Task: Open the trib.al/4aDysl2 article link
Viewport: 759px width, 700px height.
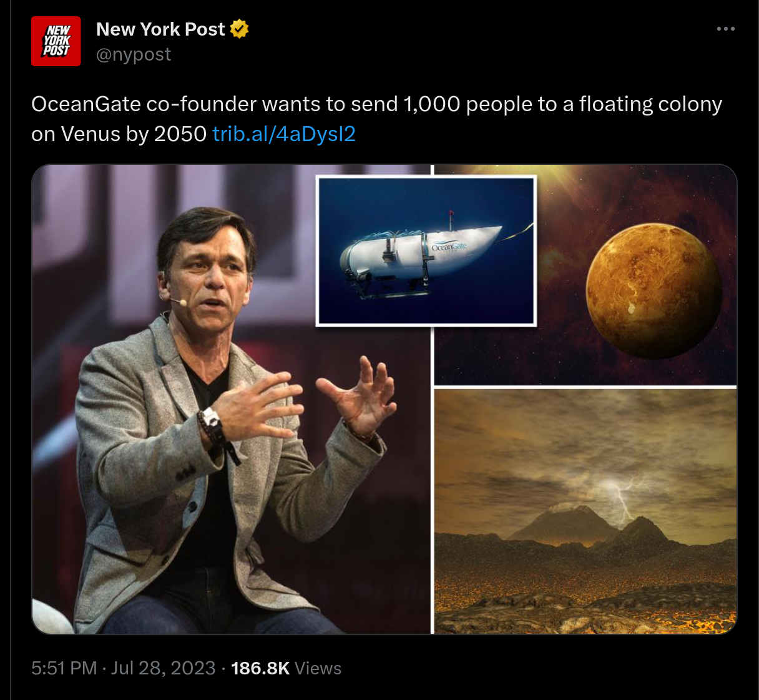Action: pos(284,134)
